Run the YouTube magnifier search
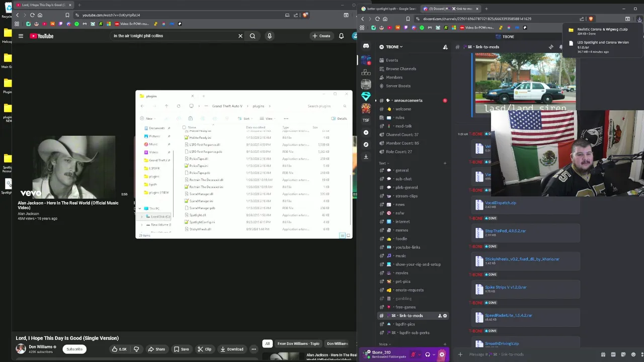Image resolution: width=644 pixels, height=362 pixels. tap(253, 36)
